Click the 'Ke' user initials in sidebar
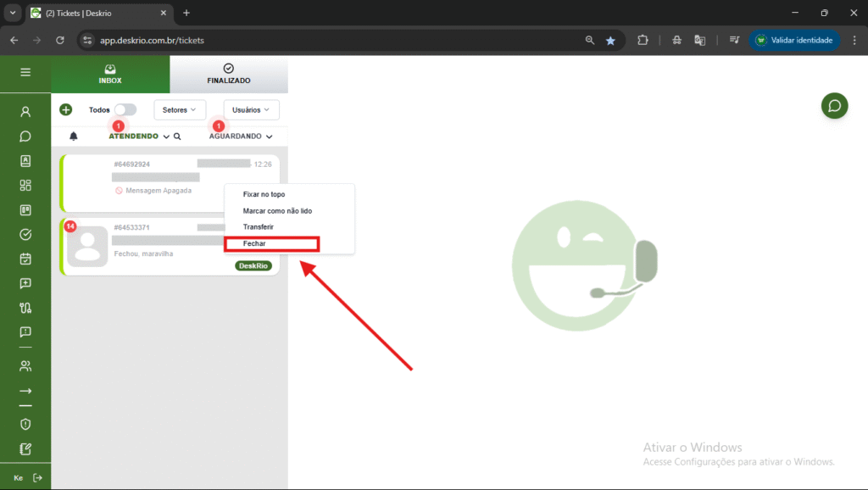This screenshot has height=490, width=868. point(19,478)
